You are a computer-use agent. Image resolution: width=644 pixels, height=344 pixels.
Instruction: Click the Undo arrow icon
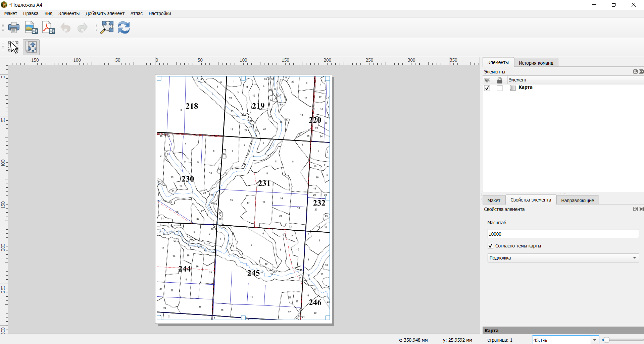pyautogui.click(x=65, y=27)
